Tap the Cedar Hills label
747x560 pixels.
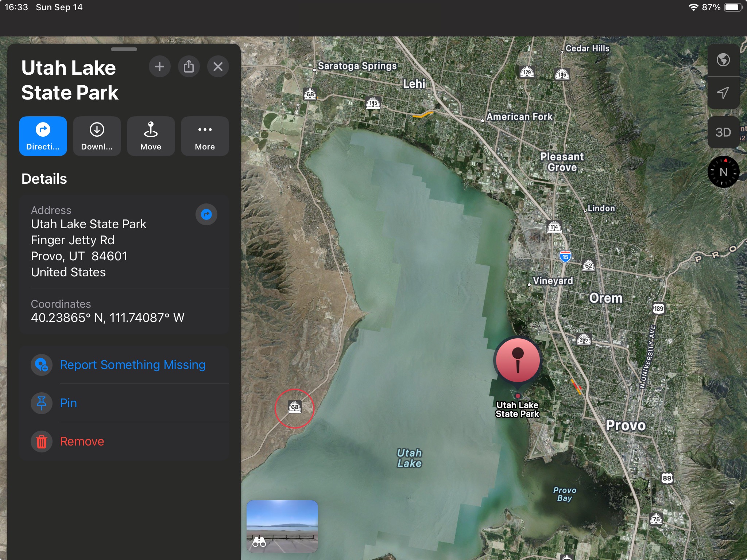[x=587, y=48]
